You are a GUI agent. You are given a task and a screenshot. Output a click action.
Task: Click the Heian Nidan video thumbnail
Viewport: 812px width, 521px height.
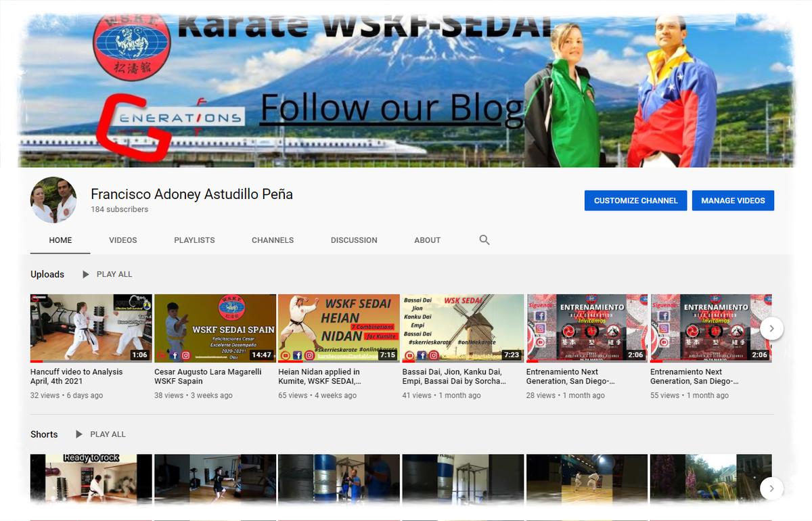338,327
